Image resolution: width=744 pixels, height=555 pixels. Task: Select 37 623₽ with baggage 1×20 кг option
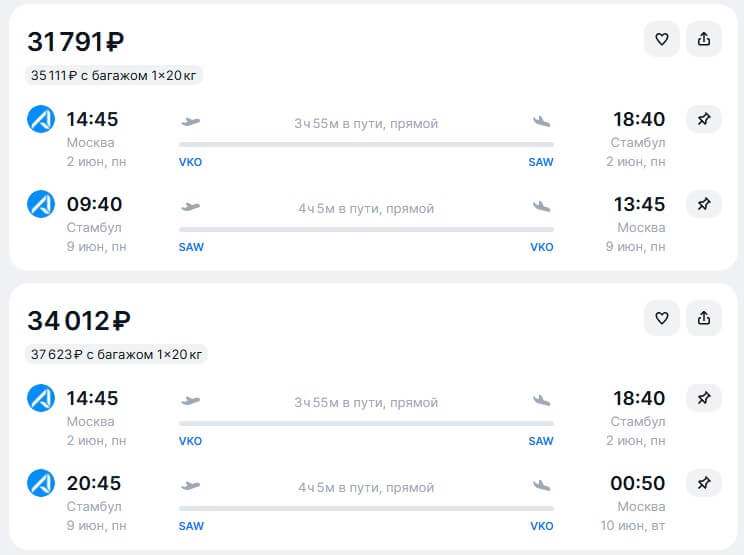(116, 354)
